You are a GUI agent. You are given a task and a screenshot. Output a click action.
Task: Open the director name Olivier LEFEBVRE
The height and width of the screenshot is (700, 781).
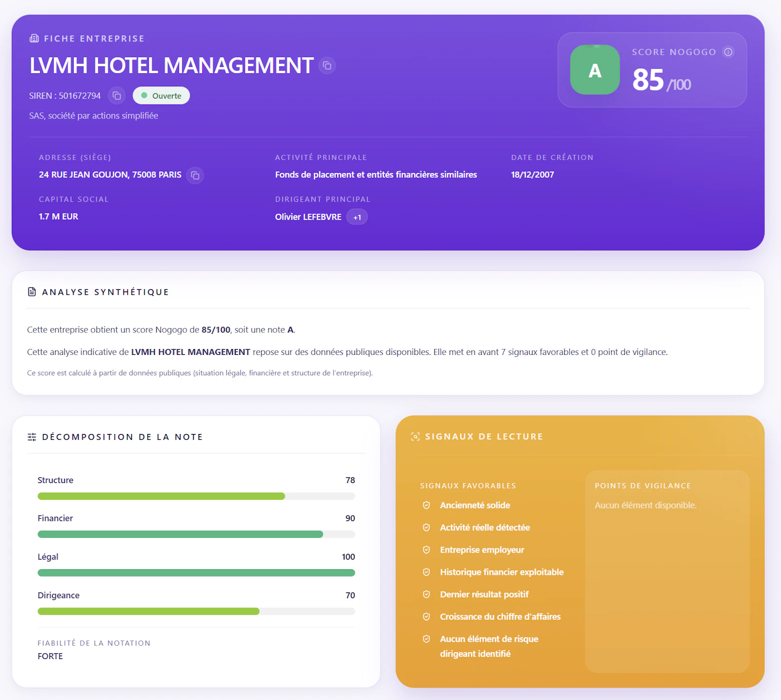pos(308,217)
